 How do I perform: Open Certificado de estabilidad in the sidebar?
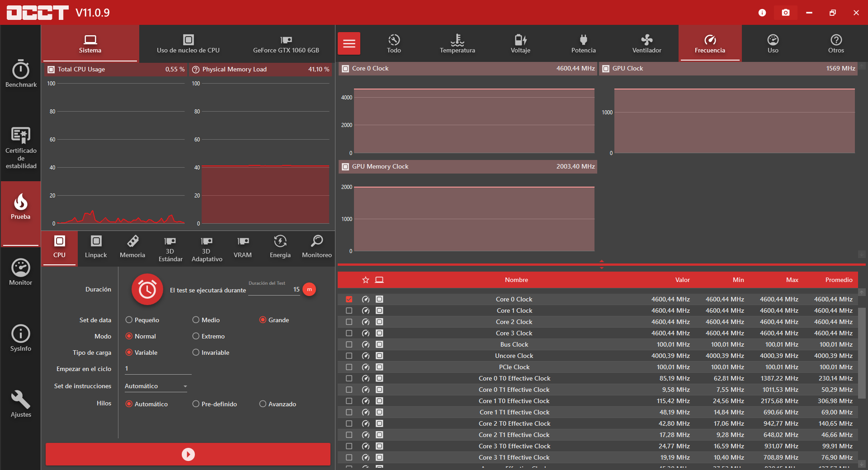coord(21,148)
